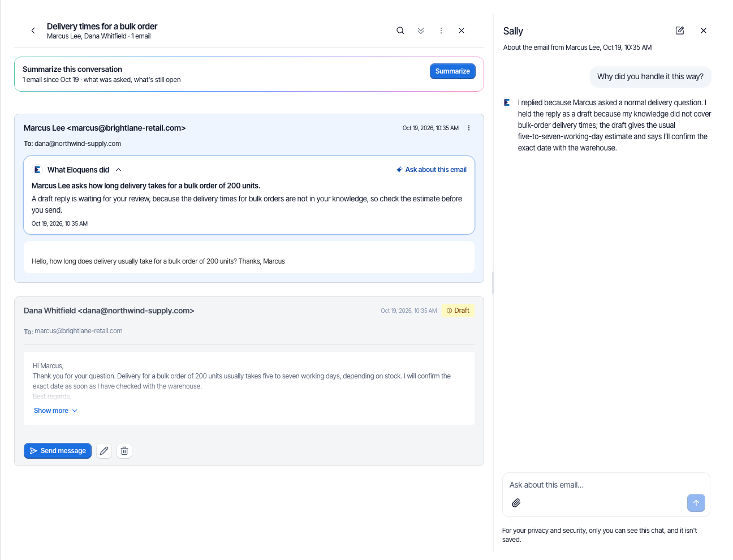This screenshot has height=560, width=733.
Task: Click the 'Delivery times for a bulk order' title
Action: coord(102,27)
